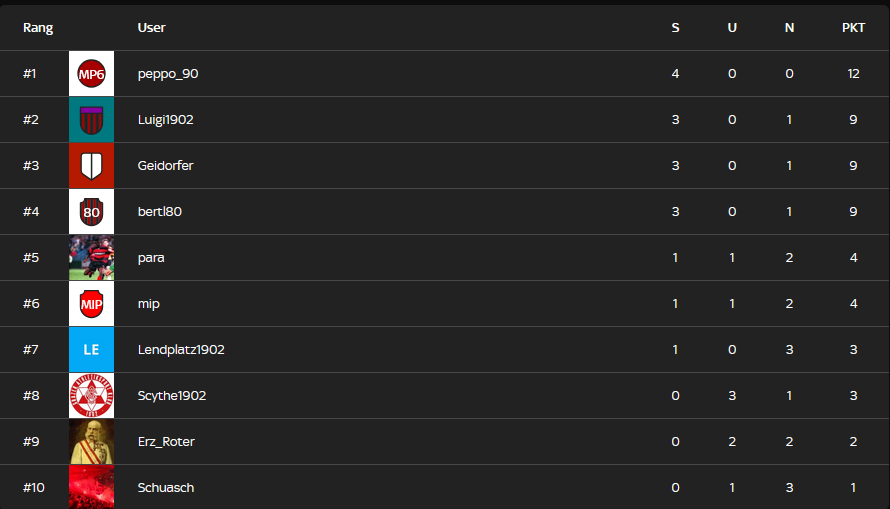Open Erz_Roter's portrait avatar
890x509 pixels.
click(91, 441)
